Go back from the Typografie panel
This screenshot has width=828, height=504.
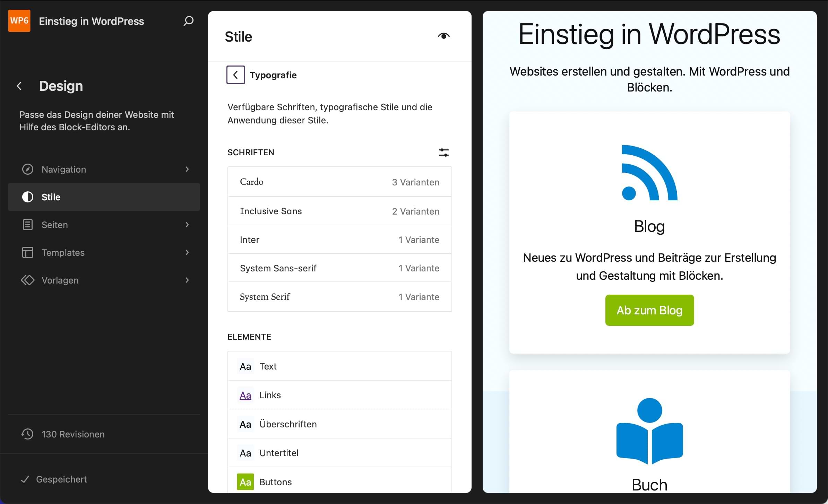tap(235, 75)
